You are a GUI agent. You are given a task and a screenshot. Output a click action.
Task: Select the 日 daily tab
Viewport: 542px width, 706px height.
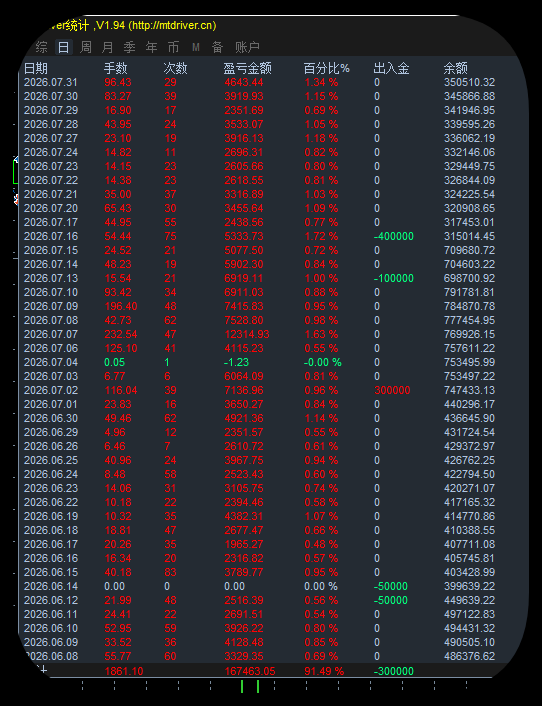(63, 47)
